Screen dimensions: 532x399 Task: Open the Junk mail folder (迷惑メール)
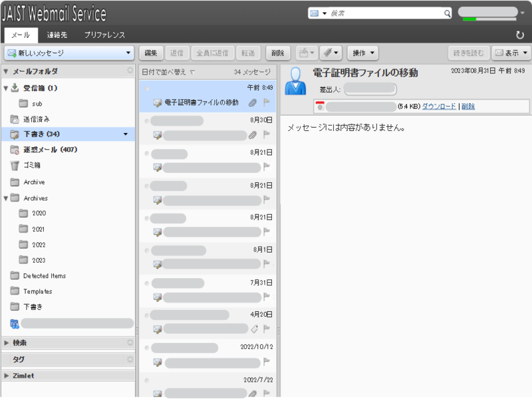pyautogui.click(x=50, y=150)
